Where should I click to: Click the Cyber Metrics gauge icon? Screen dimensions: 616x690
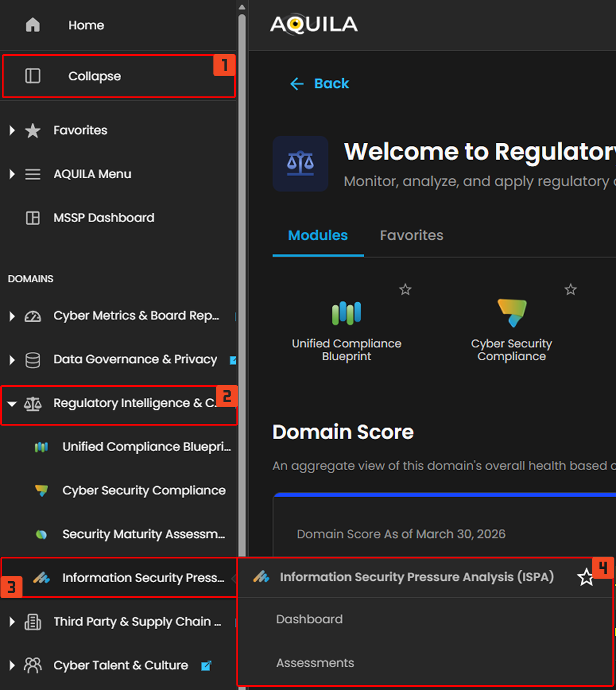33,316
